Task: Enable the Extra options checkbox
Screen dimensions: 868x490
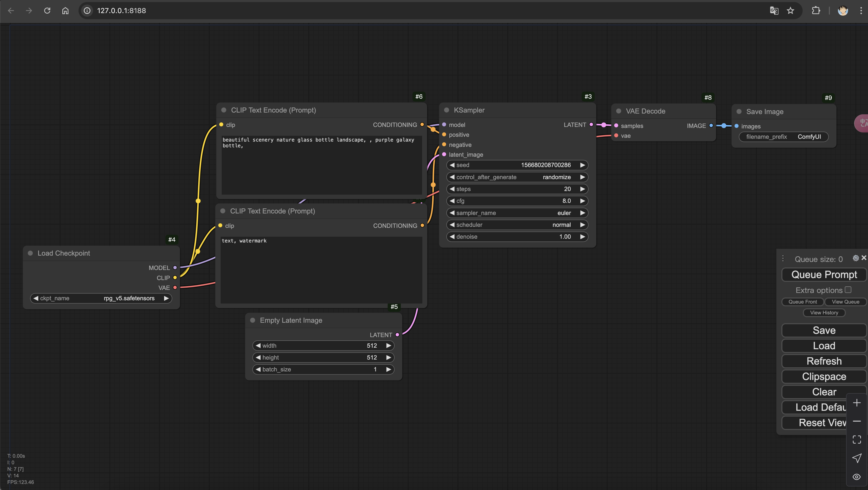Action: point(848,290)
